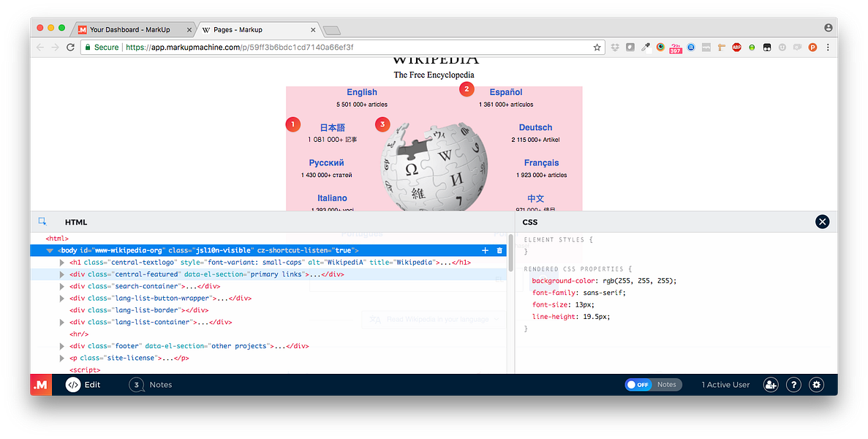Click the 1 Active User label
This screenshot has height=439, width=868.
(x=725, y=385)
